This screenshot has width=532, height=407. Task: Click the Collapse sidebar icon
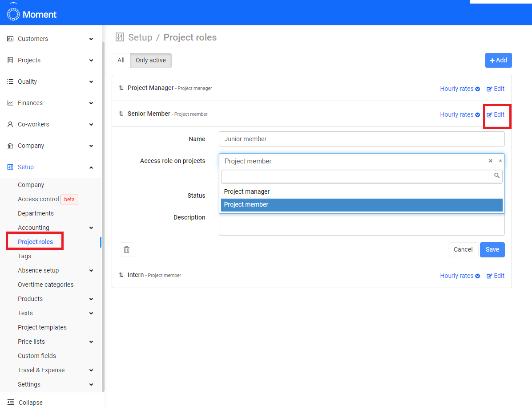11,402
